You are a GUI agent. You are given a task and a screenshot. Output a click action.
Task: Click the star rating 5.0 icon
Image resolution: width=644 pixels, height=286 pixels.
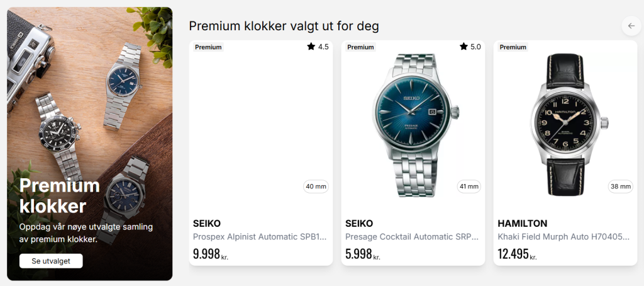tap(464, 47)
